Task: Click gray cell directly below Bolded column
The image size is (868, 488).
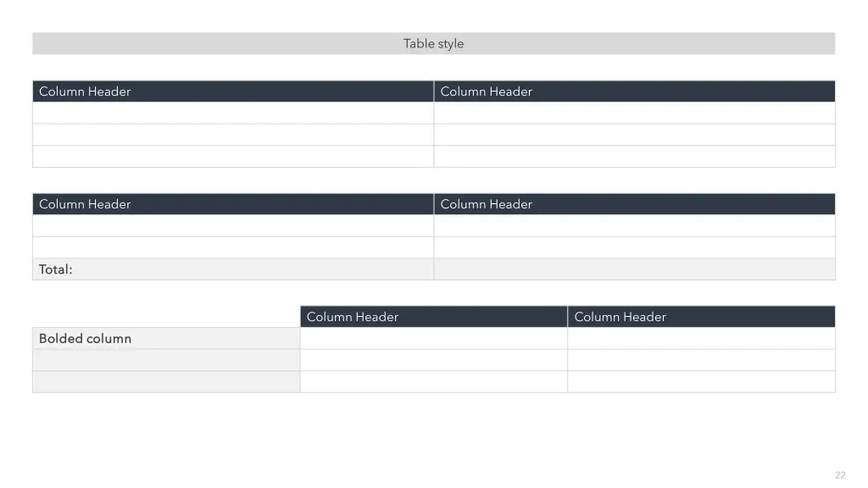Action: click(166, 360)
